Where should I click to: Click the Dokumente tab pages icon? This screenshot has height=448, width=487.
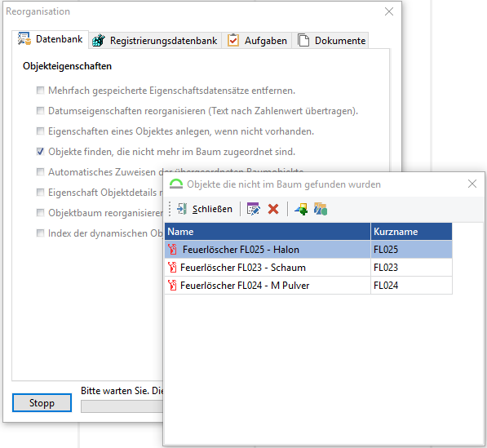(303, 40)
